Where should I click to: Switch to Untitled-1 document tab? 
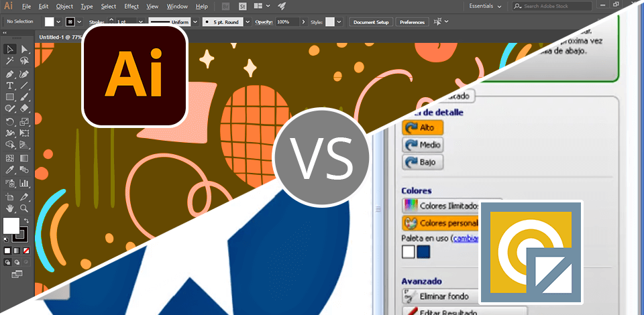coord(61,37)
